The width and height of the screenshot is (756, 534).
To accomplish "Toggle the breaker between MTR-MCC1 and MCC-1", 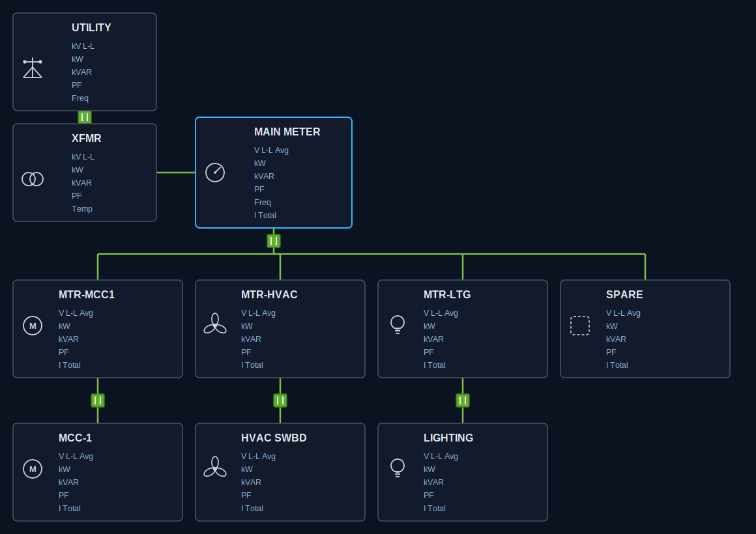I will pyautogui.click(x=98, y=400).
